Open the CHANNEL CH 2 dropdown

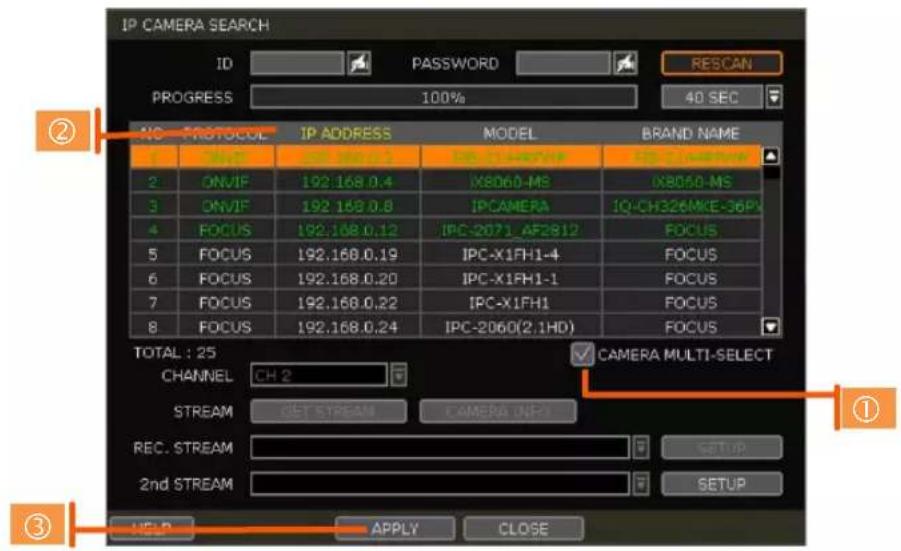pos(399,375)
